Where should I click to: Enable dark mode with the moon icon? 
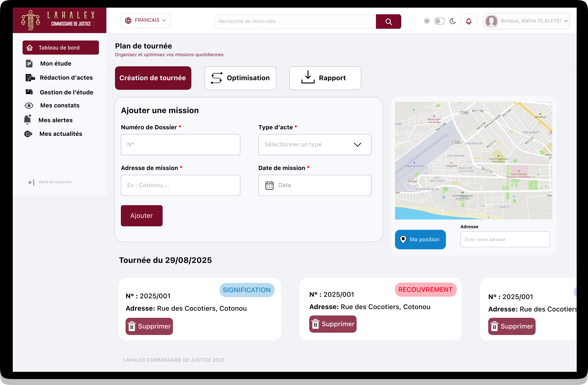point(453,21)
